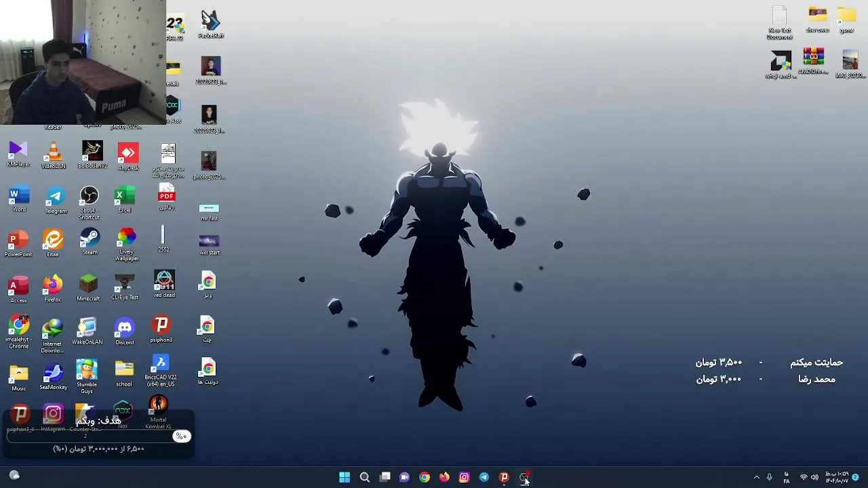This screenshot has height=488, width=868.
Task: Click the microphone icon in system tray
Action: (770, 477)
